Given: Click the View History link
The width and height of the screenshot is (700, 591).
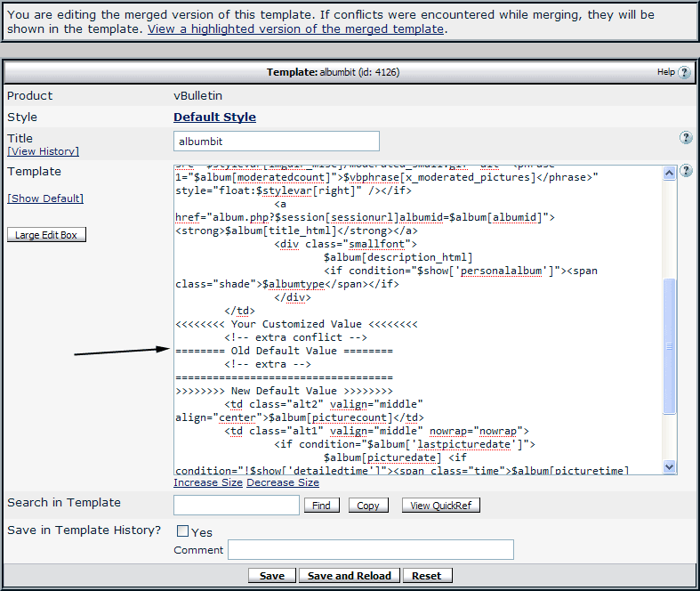Looking at the screenshot, I should click(x=43, y=152).
